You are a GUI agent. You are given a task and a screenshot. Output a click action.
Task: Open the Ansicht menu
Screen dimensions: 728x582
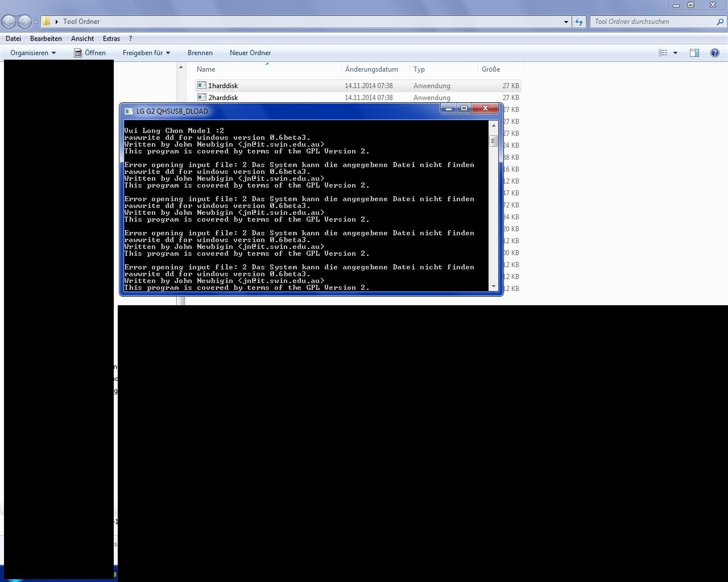pyautogui.click(x=82, y=39)
